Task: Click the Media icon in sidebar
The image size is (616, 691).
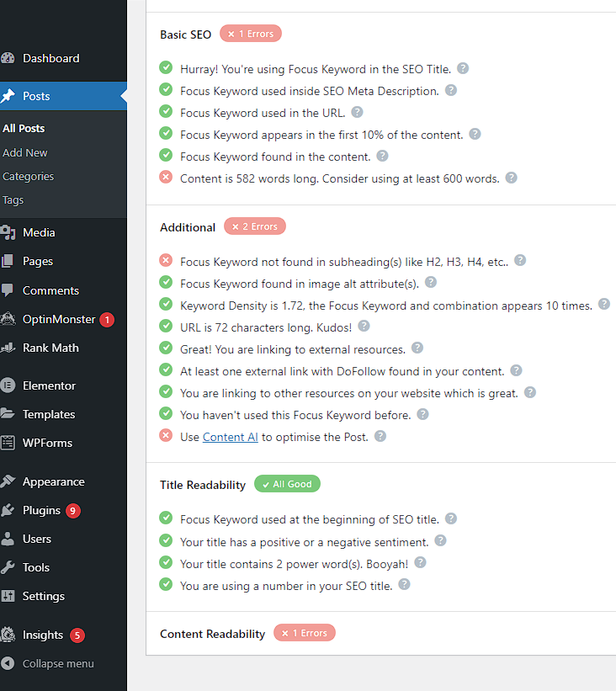Action: [8, 232]
